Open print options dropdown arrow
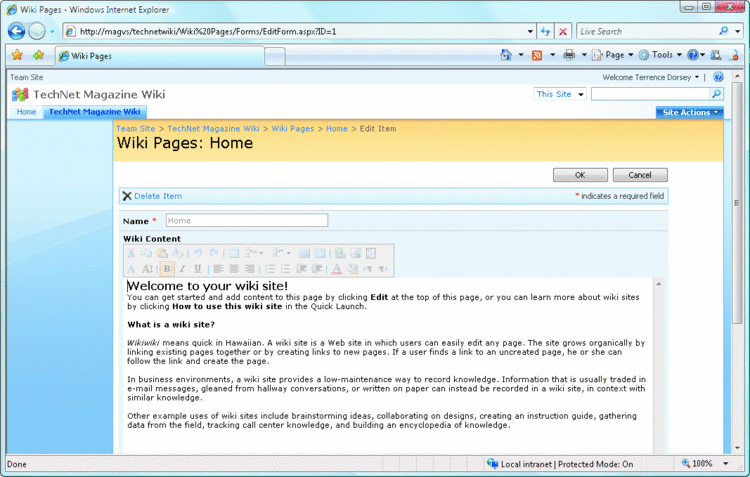The height and width of the screenshot is (477, 750). tap(584, 55)
